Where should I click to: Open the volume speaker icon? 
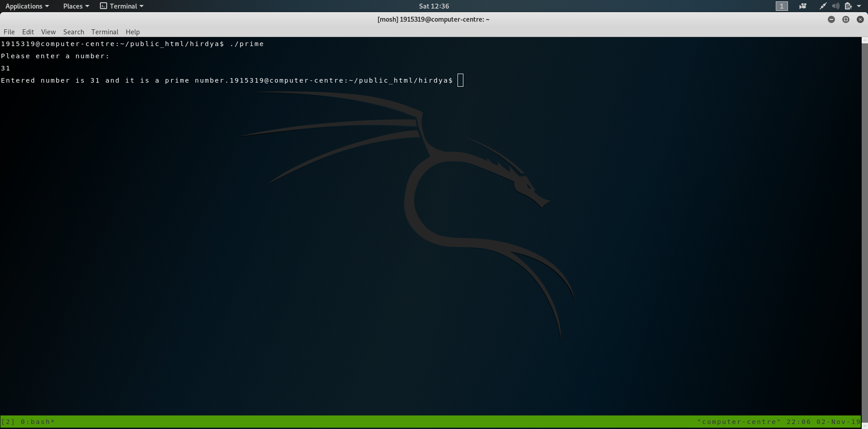(x=836, y=6)
